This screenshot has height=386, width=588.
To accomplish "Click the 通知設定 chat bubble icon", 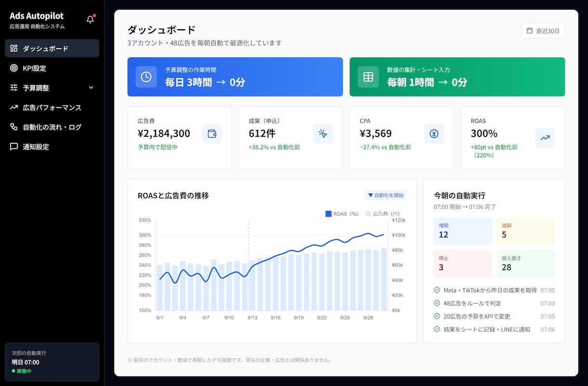I will 13,147.
